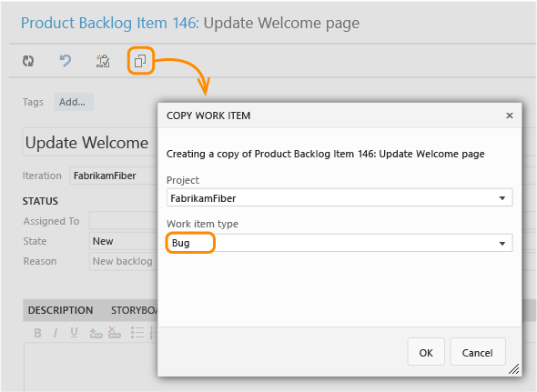
Task: Toggle bold formatting in description editor
Action: coord(37,333)
